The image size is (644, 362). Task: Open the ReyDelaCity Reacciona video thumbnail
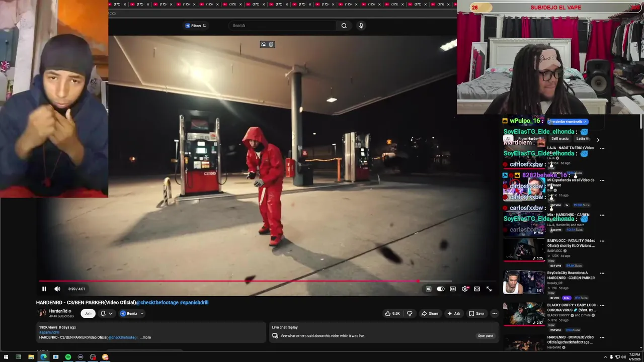pos(524,282)
